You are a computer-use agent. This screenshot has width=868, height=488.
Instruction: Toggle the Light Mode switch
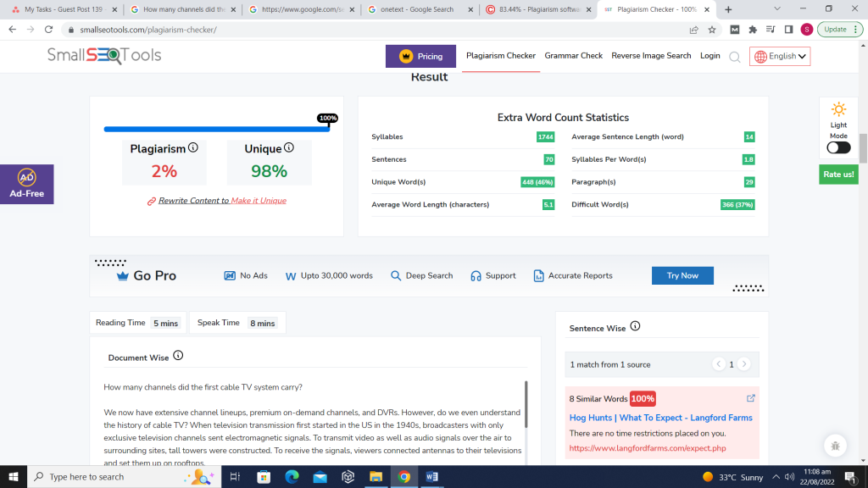click(x=838, y=147)
